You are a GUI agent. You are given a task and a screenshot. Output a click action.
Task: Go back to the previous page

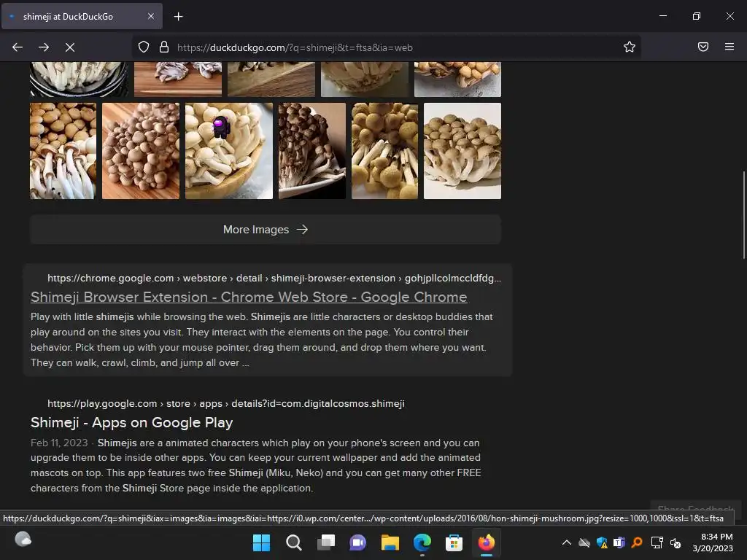click(18, 47)
